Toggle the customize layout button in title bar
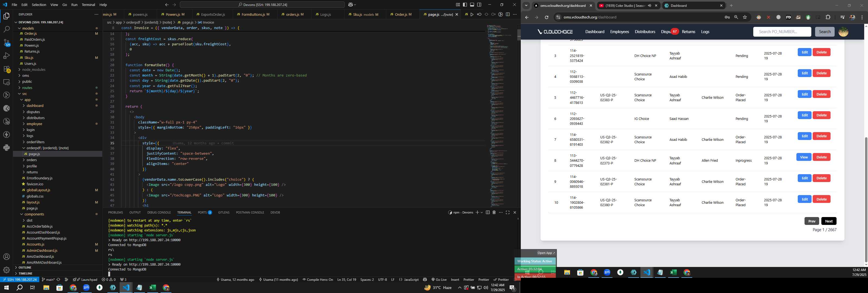 pos(458,5)
